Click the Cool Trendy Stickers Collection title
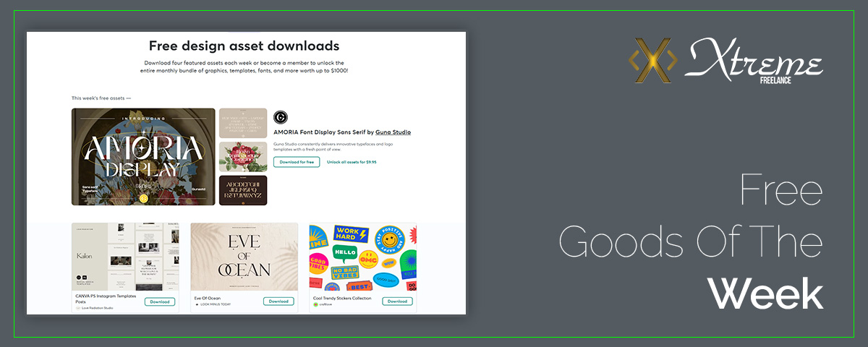The image size is (868, 347). 342,298
